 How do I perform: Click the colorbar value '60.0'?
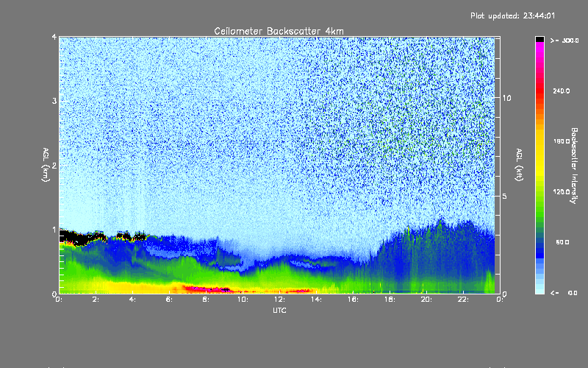point(562,242)
